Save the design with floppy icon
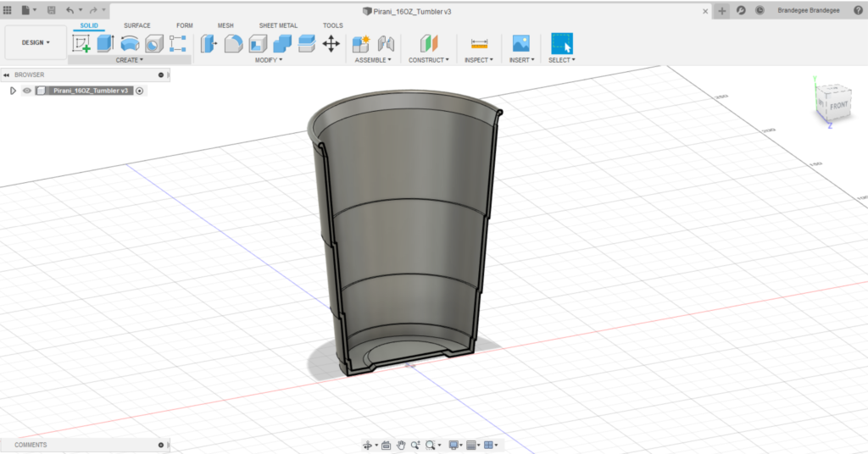Image resolution: width=868 pixels, height=454 pixels. pyautogui.click(x=52, y=10)
